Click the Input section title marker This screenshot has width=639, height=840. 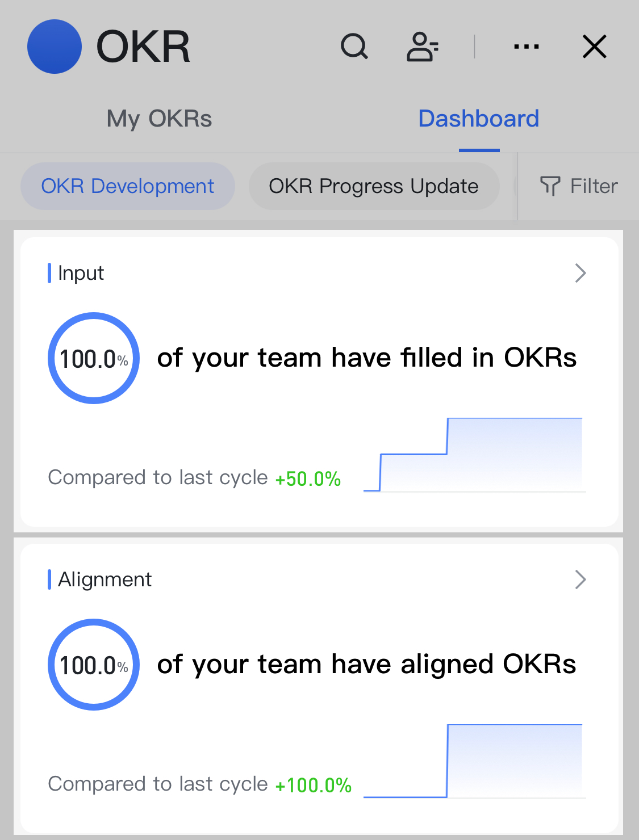click(x=51, y=273)
